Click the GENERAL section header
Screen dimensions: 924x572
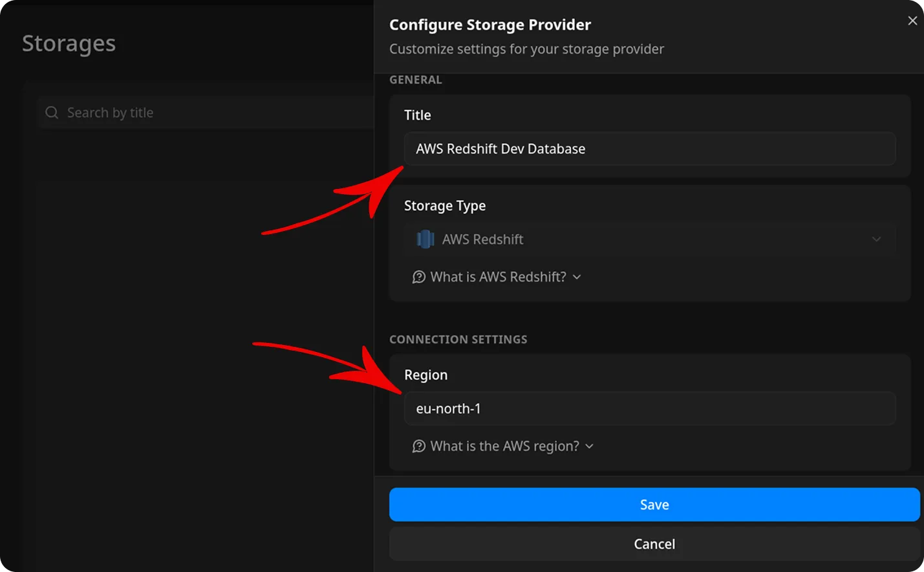(x=415, y=79)
